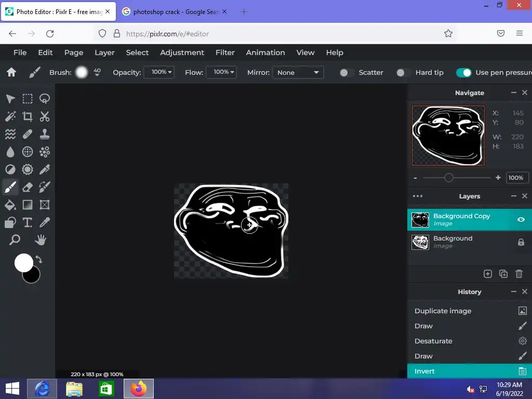
Task: Select the Eraser tool
Action: point(28,187)
